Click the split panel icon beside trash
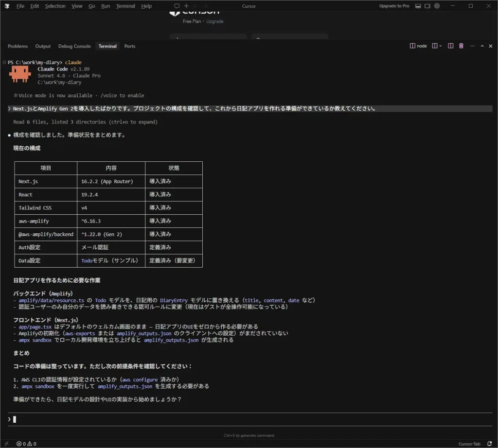 (450, 46)
